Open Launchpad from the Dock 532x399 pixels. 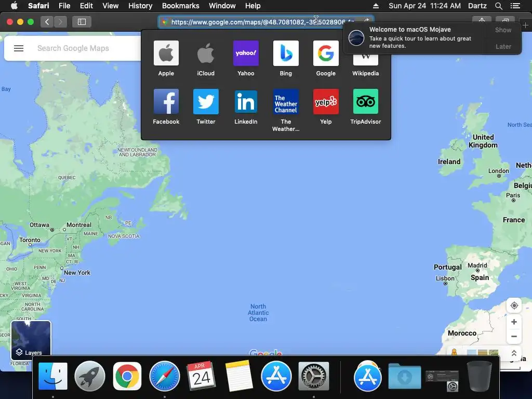[x=90, y=376]
